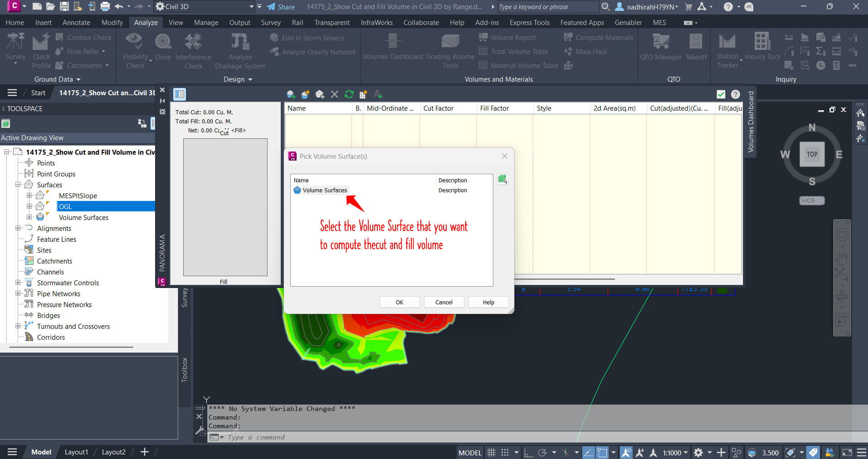This screenshot has height=459, width=868.
Task: Cancel the Pick Volume Surface(s) dialog
Action: [443, 302]
